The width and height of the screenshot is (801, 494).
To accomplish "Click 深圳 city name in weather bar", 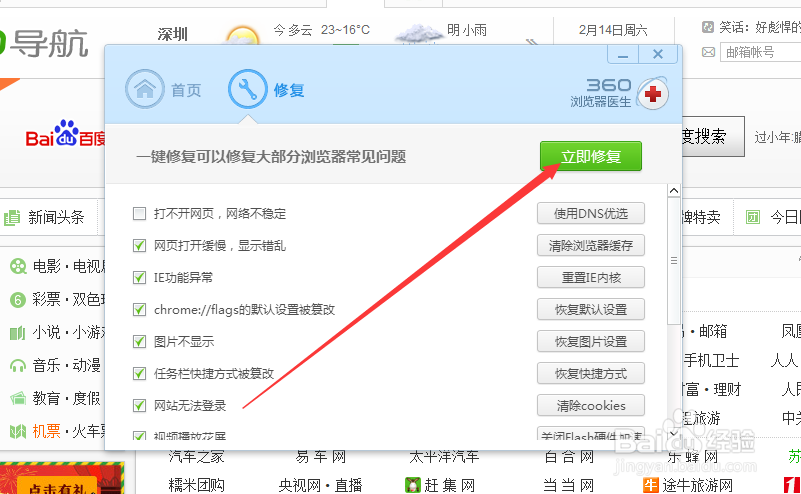I will coord(173,35).
